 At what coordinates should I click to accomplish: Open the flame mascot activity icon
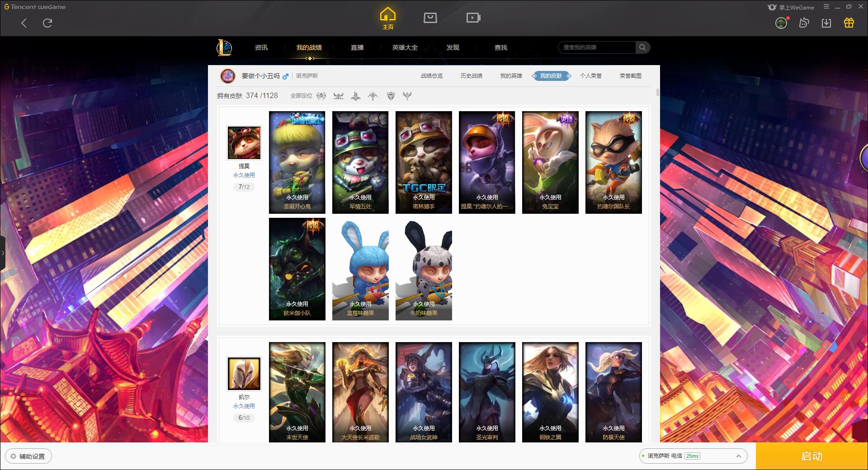pyautogui.click(x=804, y=23)
